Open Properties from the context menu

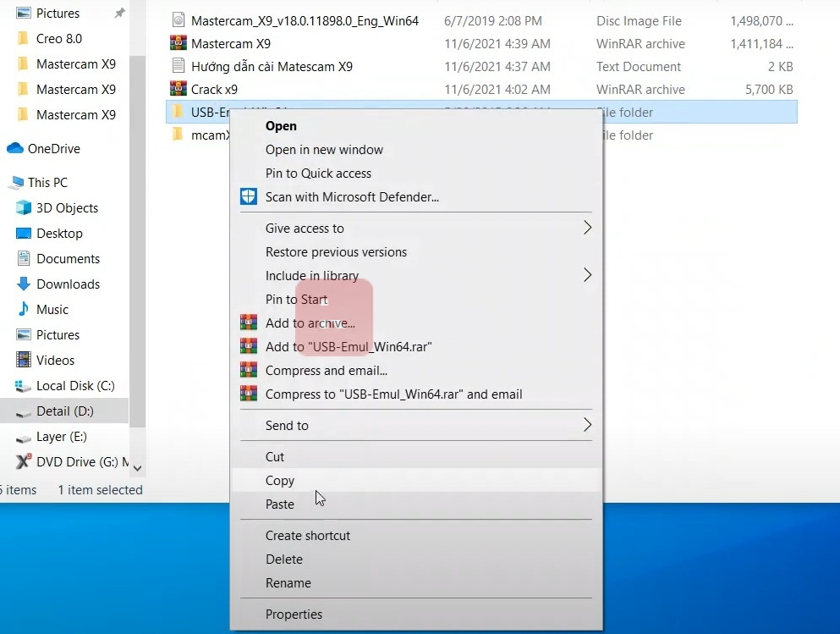(294, 615)
